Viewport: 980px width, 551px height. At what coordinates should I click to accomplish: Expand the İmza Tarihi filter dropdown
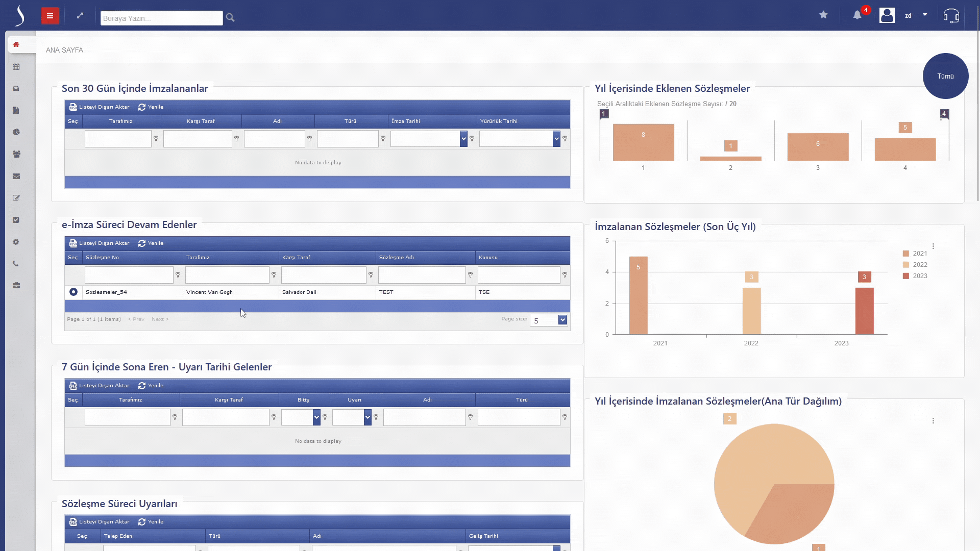pos(463,139)
